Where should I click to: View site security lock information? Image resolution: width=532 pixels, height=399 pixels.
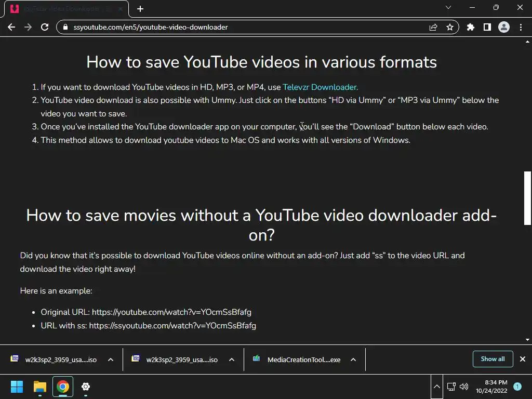(65, 27)
